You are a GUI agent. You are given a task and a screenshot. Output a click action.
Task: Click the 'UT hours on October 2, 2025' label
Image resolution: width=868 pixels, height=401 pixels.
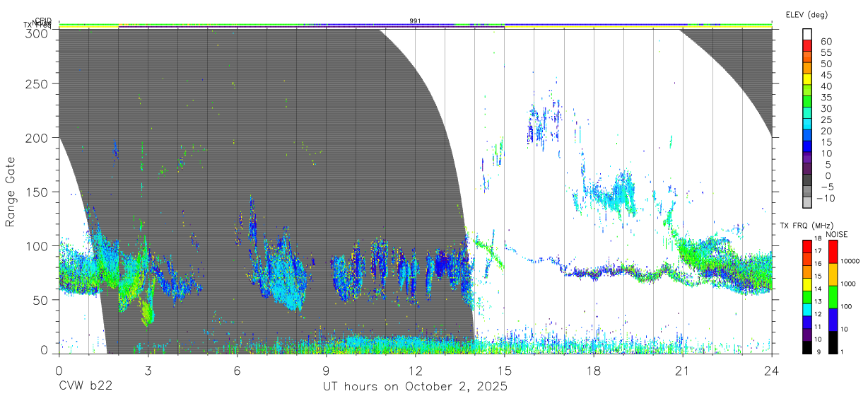coord(415,386)
